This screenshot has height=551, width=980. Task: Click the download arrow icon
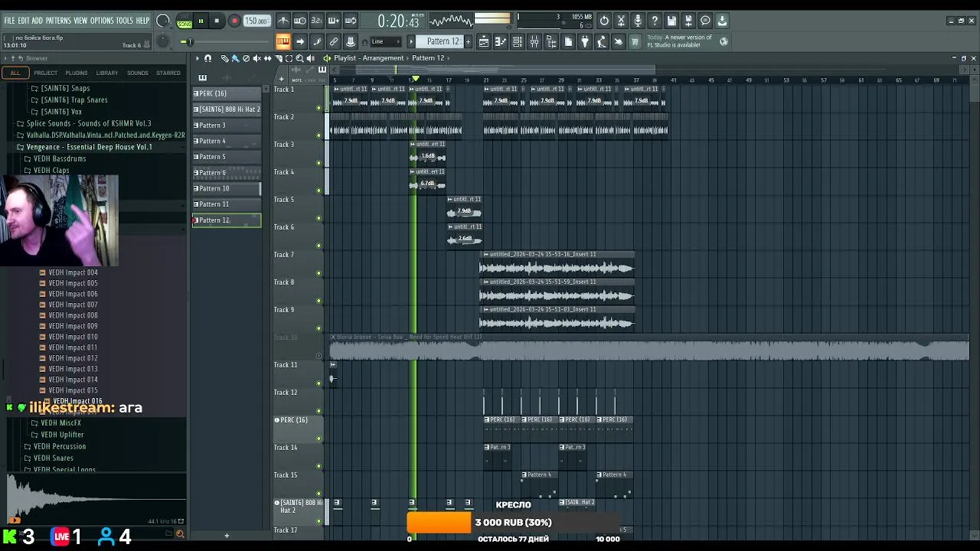pos(722,21)
